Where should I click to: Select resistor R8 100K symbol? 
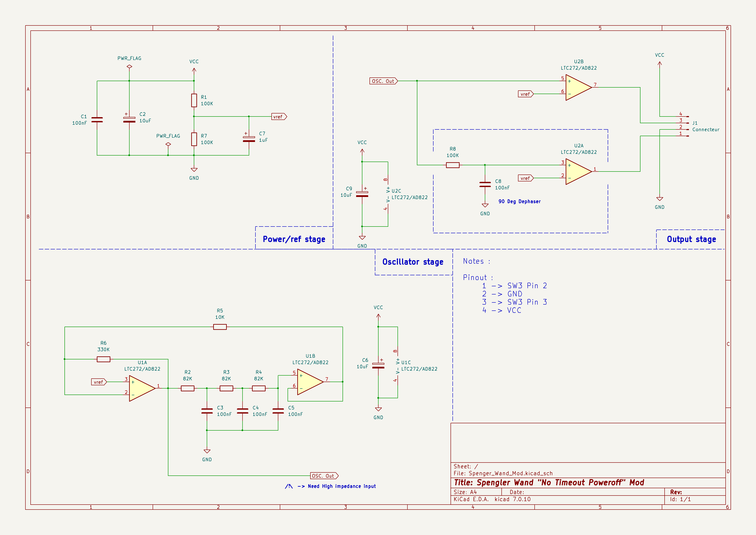click(x=452, y=165)
